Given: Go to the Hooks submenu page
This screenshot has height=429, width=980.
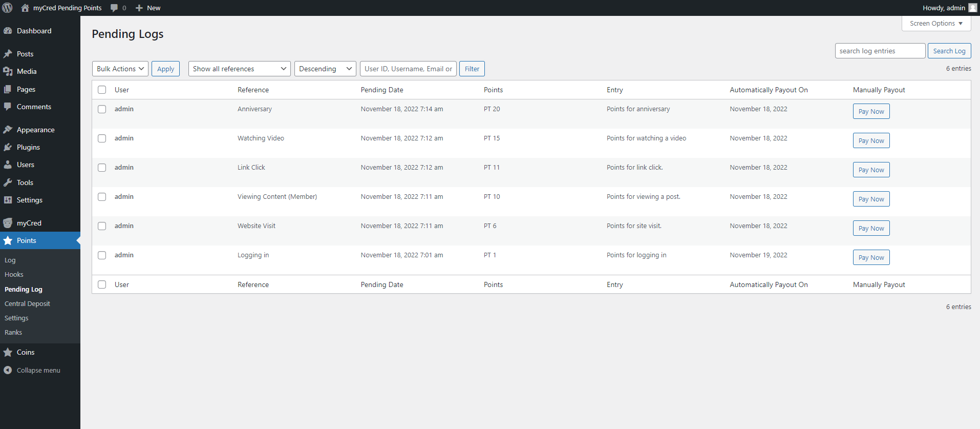Looking at the screenshot, I should click(14, 274).
